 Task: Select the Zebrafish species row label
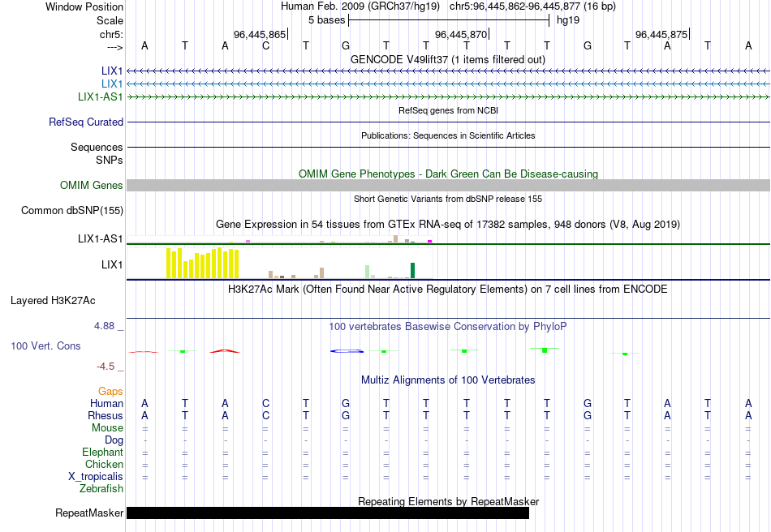pyautogui.click(x=101, y=489)
